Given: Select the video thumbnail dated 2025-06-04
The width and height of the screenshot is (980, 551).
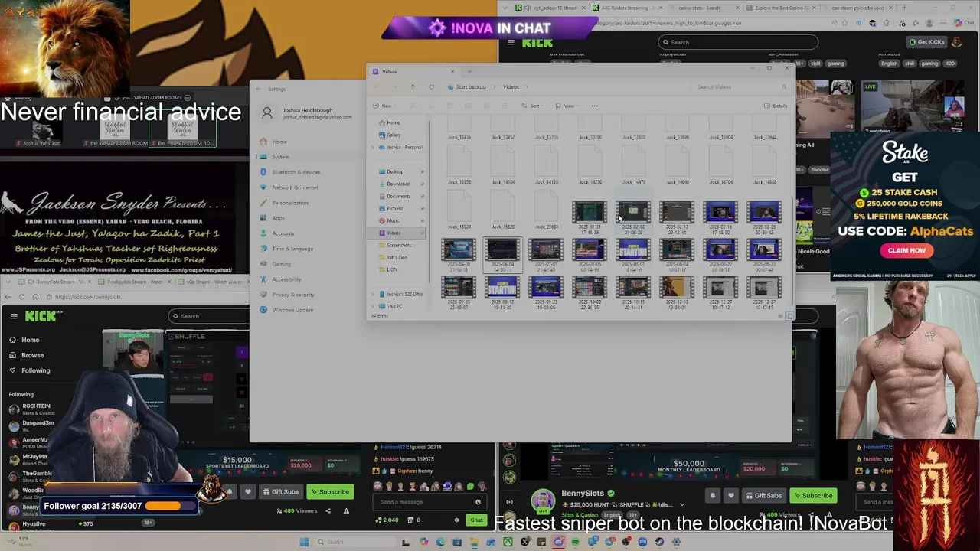Looking at the screenshot, I should pyautogui.click(x=502, y=255).
